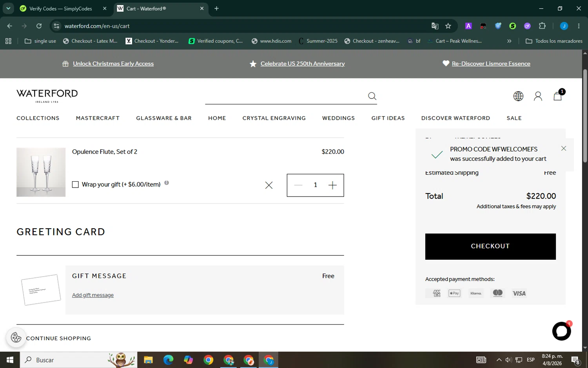Screen dimensions: 588x368
Task: Open Unlock Christmas Early Access link
Action: (113, 64)
